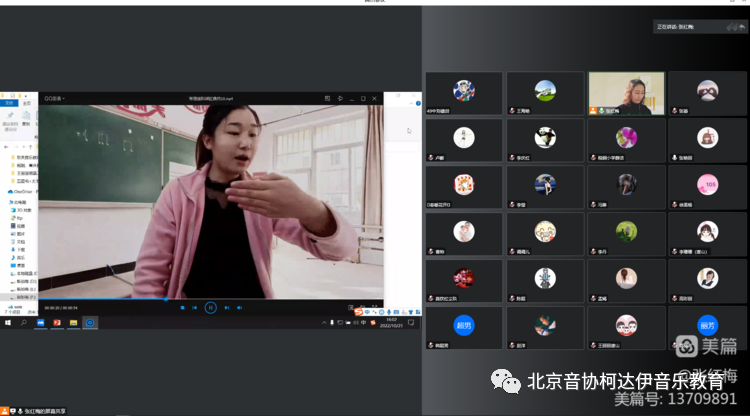Image resolution: width=750 pixels, height=416 pixels.
Task: Open File Explorer from the taskbar
Action: pos(73,323)
